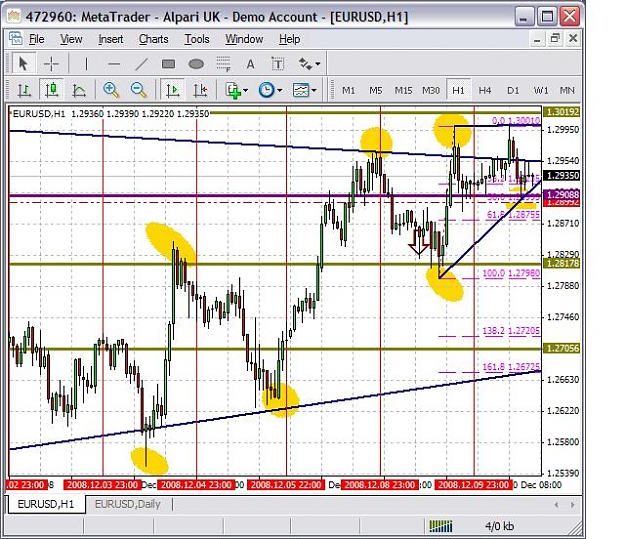Open the Insert menu
This screenshot has width=625, height=539.
click(111, 39)
